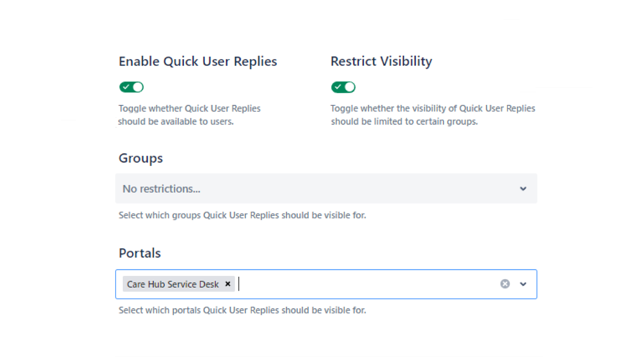Click the Enable Quick User Replies heading
Viewport: 644px width, 362px height.
198,61
